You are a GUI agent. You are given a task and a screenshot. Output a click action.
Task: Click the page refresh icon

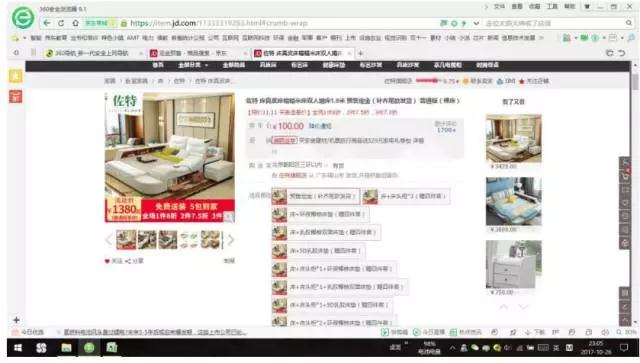click(61, 23)
